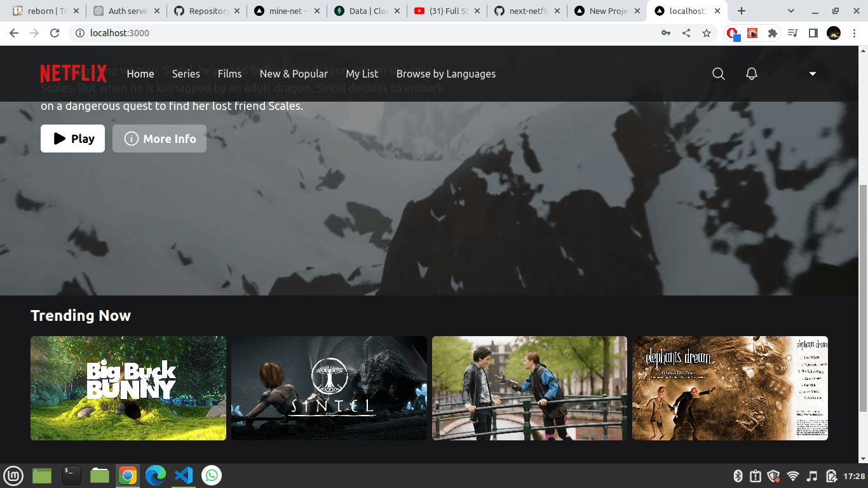
Task: Toggle the Chrome side panel icon
Action: coord(813,33)
